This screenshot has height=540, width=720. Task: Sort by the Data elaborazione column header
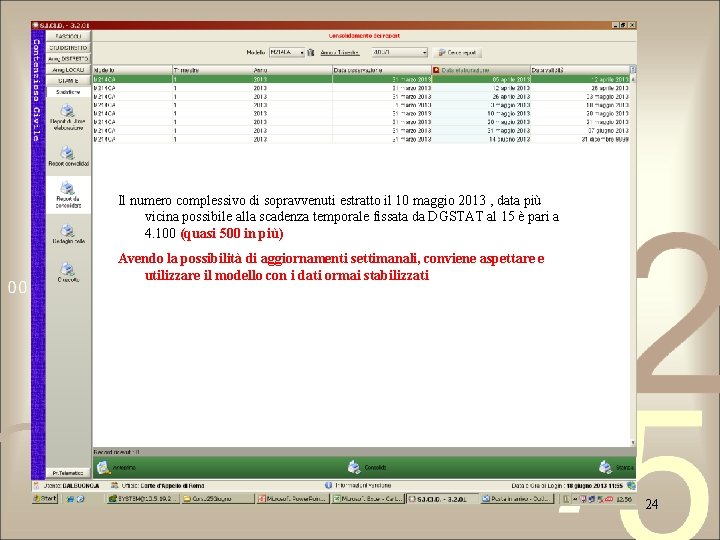(481, 70)
